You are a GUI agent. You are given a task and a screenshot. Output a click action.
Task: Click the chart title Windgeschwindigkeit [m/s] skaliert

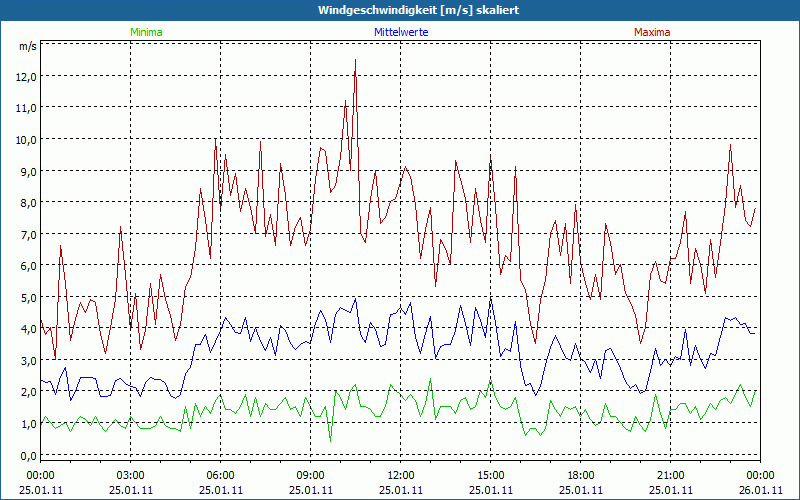pyautogui.click(x=418, y=10)
